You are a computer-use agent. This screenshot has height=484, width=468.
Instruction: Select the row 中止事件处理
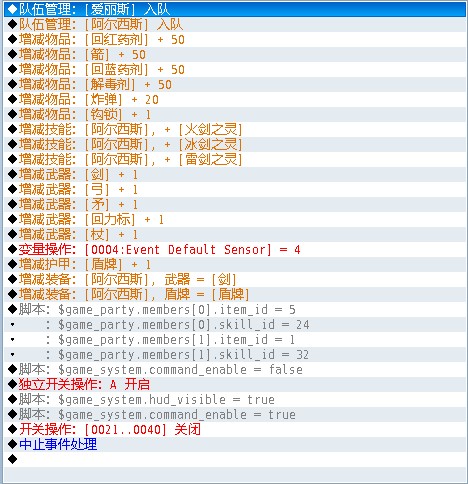coord(235,444)
